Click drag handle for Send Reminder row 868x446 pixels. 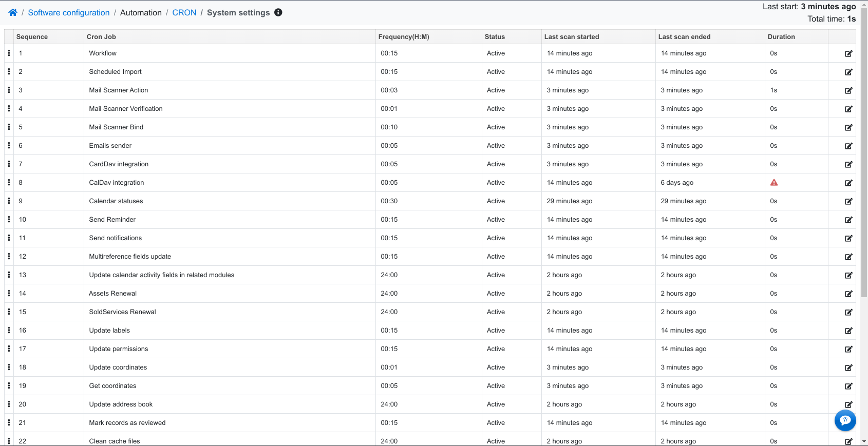pos(9,219)
